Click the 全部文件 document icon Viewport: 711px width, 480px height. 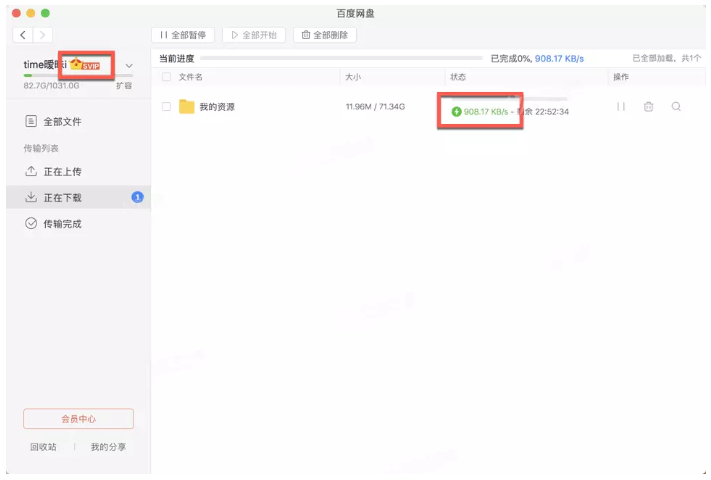pyautogui.click(x=31, y=121)
